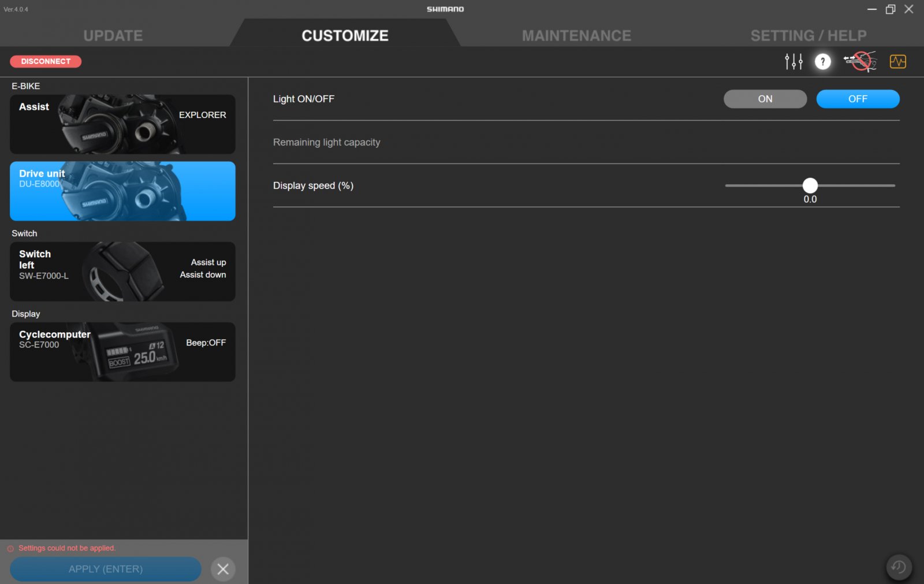Screen dimensions: 924x584
Task: Click the round X cancel icon
Action: (x=223, y=569)
